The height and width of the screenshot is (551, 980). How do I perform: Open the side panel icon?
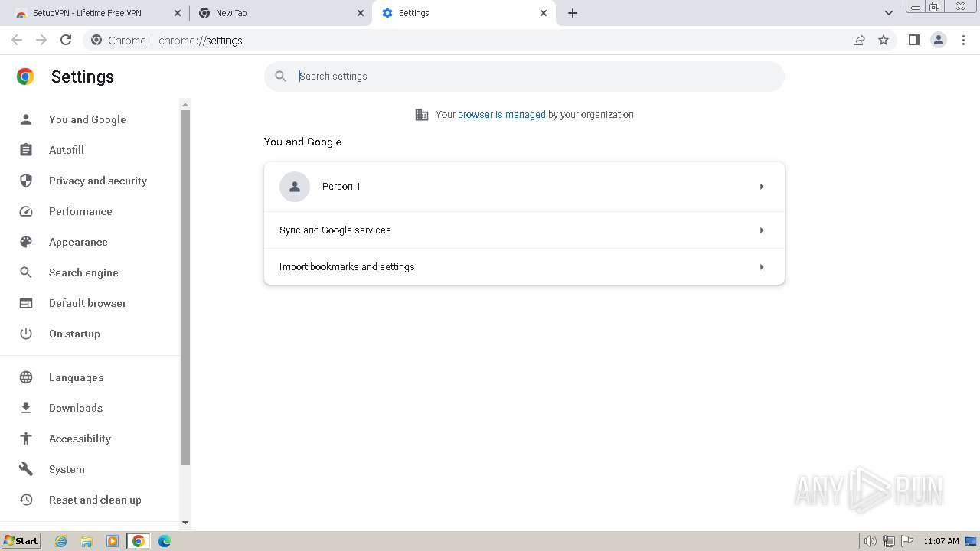(913, 40)
